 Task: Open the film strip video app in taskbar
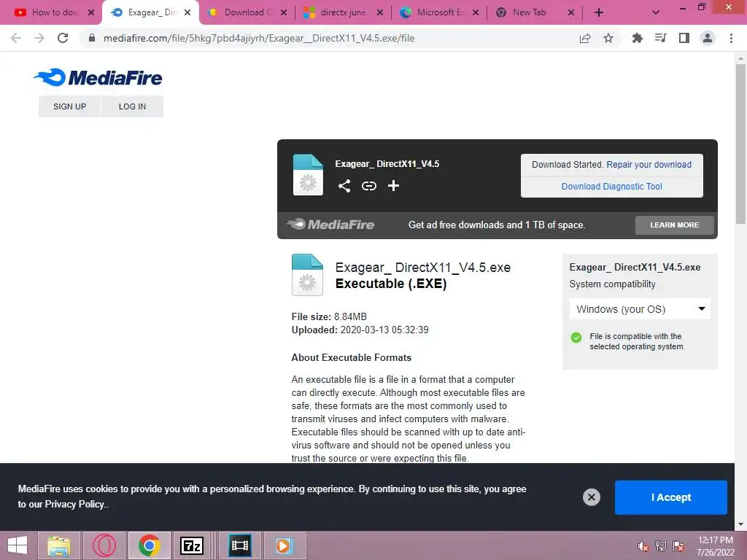coord(239,545)
